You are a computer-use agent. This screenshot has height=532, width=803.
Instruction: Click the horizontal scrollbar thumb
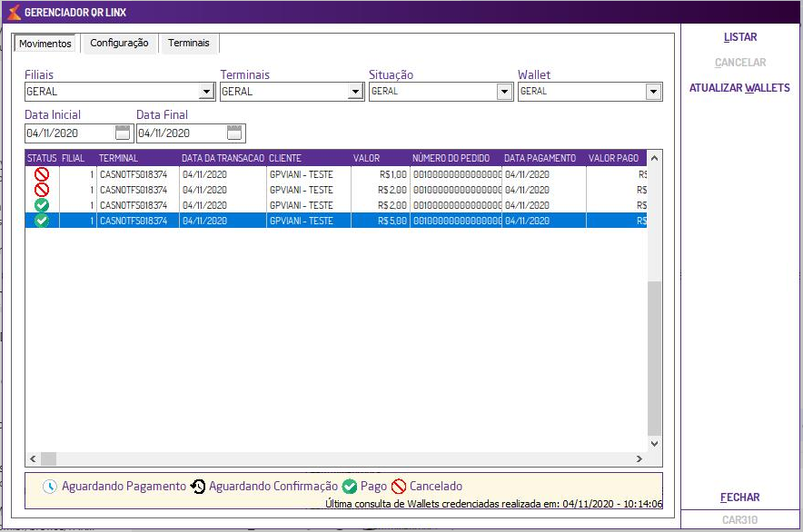[49, 458]
